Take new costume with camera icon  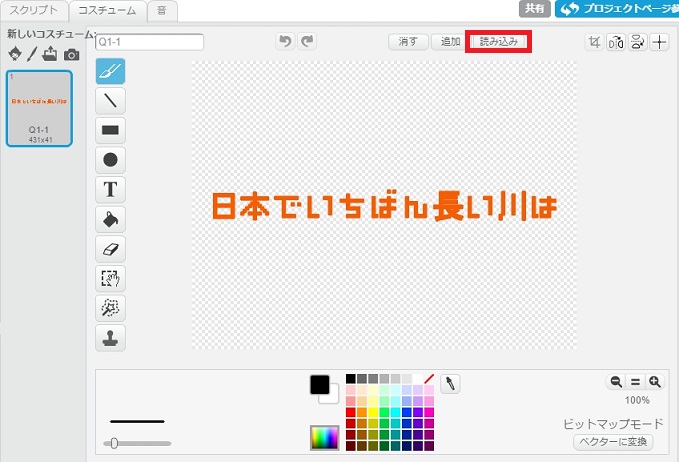[71, 55]
